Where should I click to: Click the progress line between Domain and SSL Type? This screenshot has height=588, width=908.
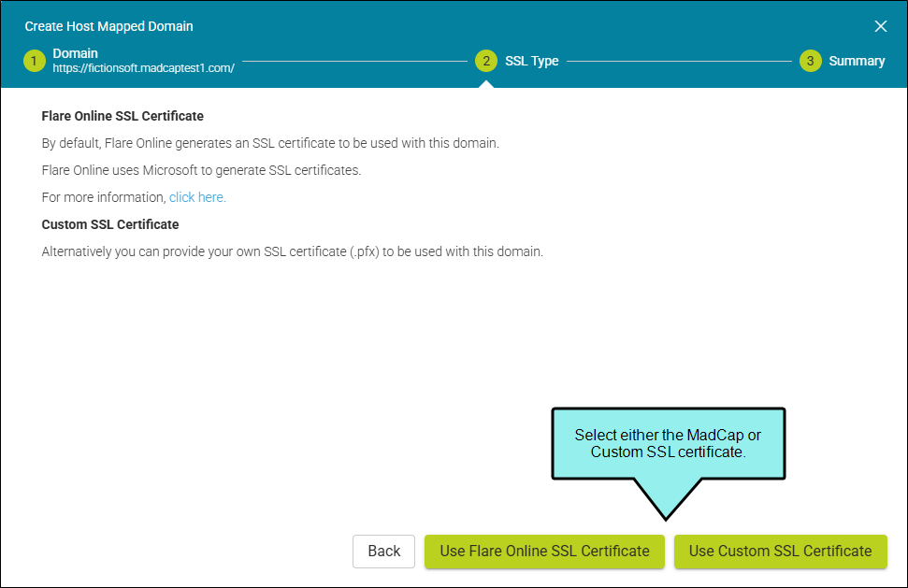pyautogui.click(x=354, y=62)
